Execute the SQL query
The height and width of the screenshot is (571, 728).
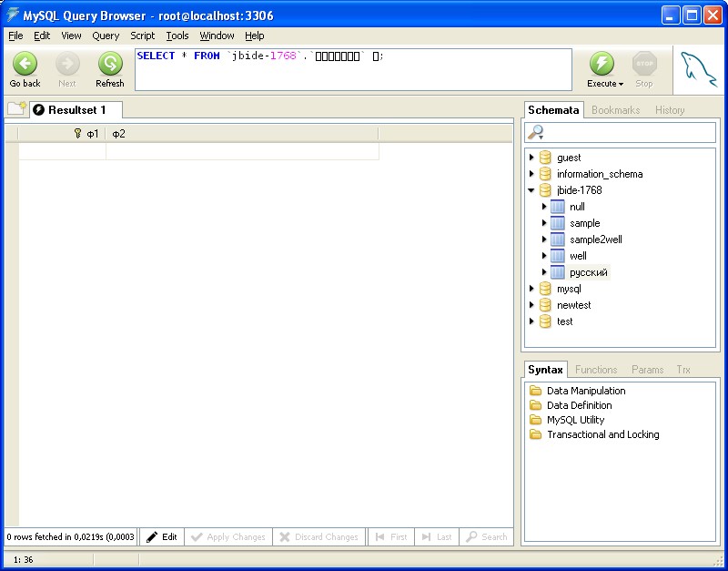coord(602,64)
